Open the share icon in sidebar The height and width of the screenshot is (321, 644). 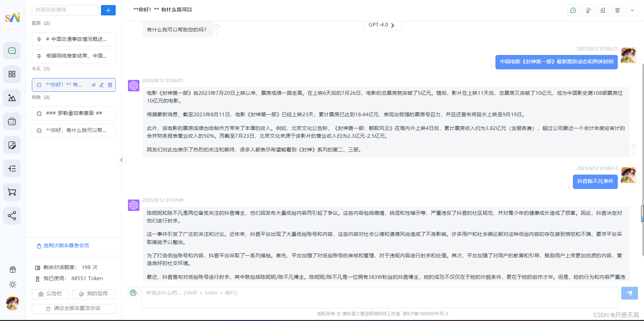point(12,216)
